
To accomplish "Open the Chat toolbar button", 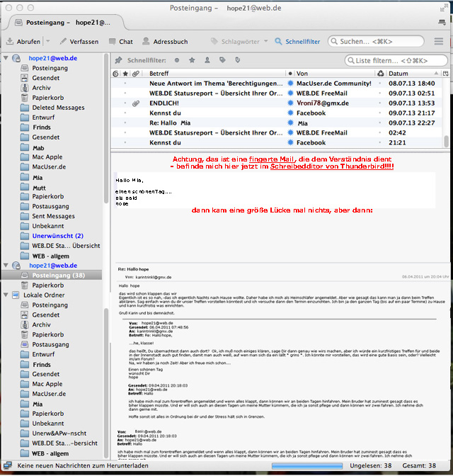I will click(121, 42).
